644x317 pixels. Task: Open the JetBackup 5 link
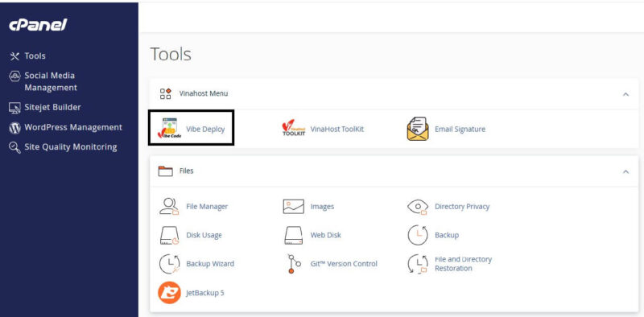[205, 293]
